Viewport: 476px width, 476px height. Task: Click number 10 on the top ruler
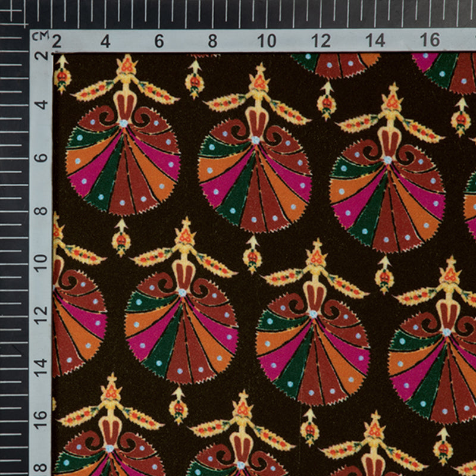(267, 41)
